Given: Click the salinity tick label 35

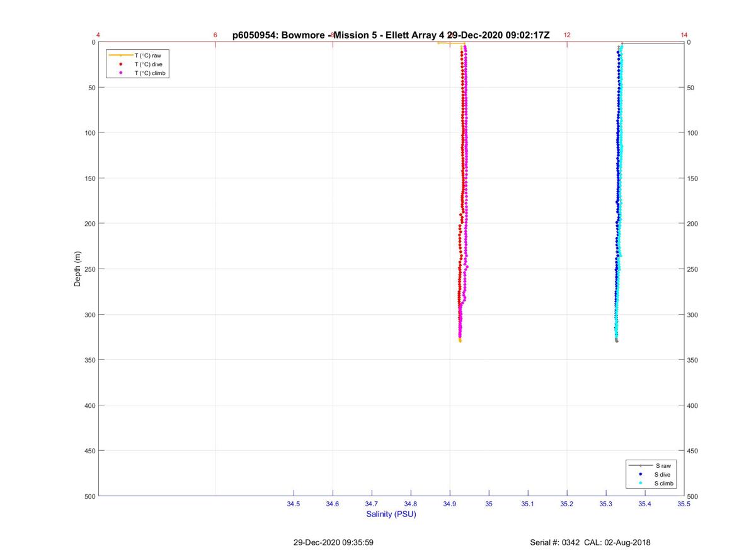Looking at the screenshot, I should [x=489, y=504].
